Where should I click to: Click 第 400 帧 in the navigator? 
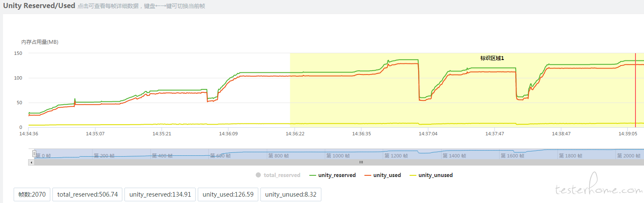click(x=162, y=156)
